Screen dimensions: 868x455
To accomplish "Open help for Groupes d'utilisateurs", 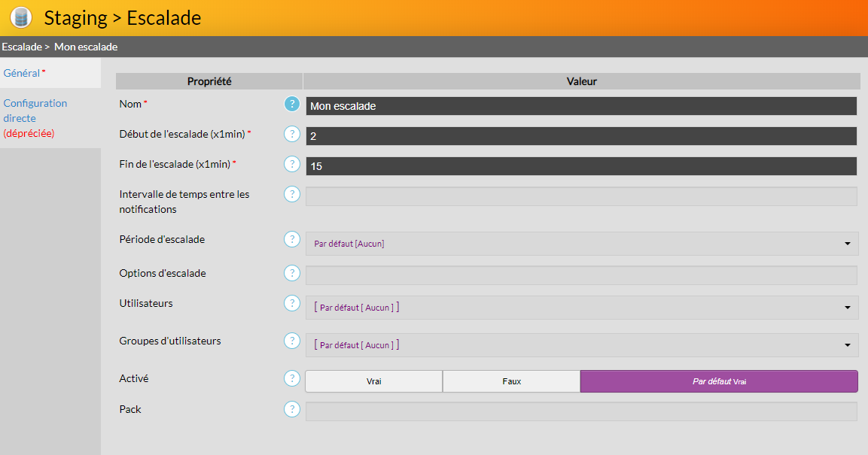I will tap(292, 341).
